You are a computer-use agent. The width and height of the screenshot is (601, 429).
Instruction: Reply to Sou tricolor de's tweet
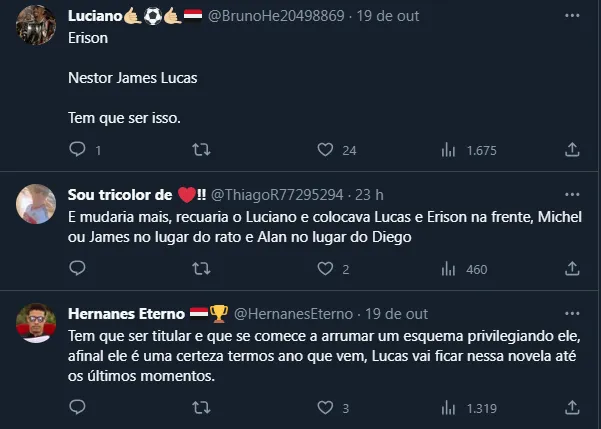(78, 269)
